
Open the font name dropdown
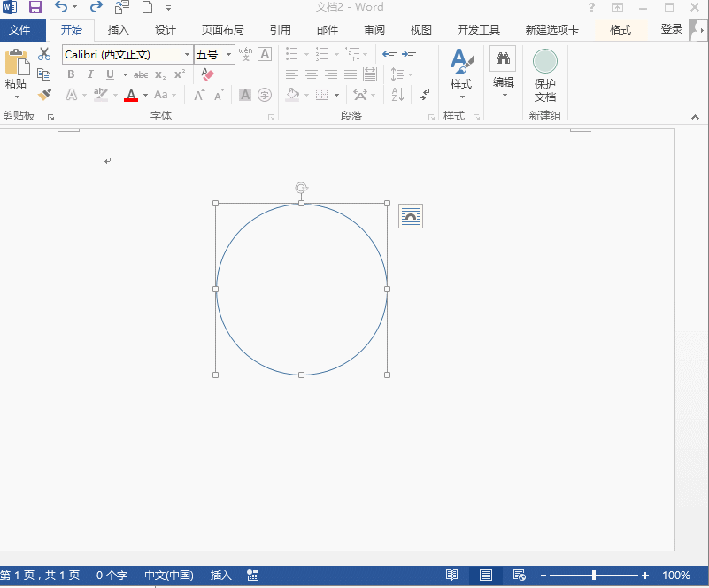point(187,55)
